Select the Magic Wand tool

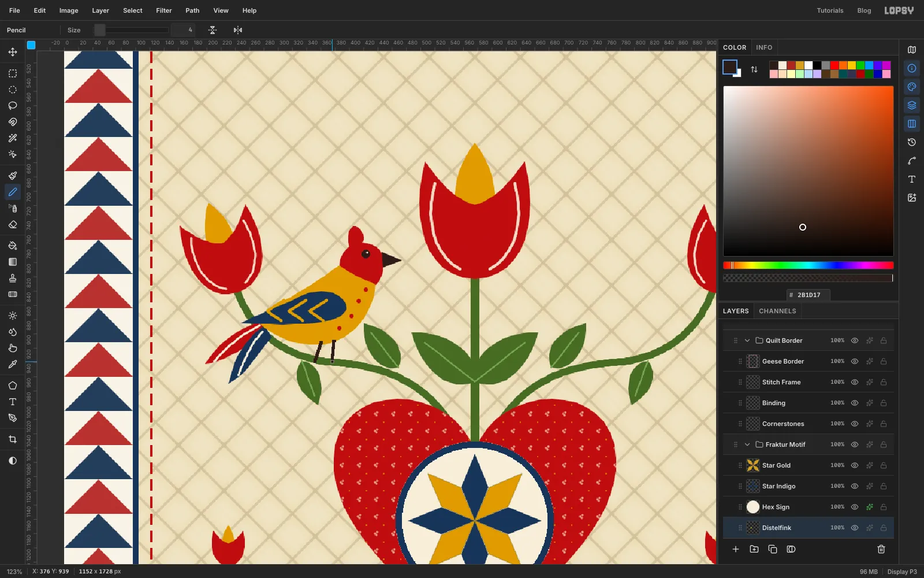[x=12, y=138]
